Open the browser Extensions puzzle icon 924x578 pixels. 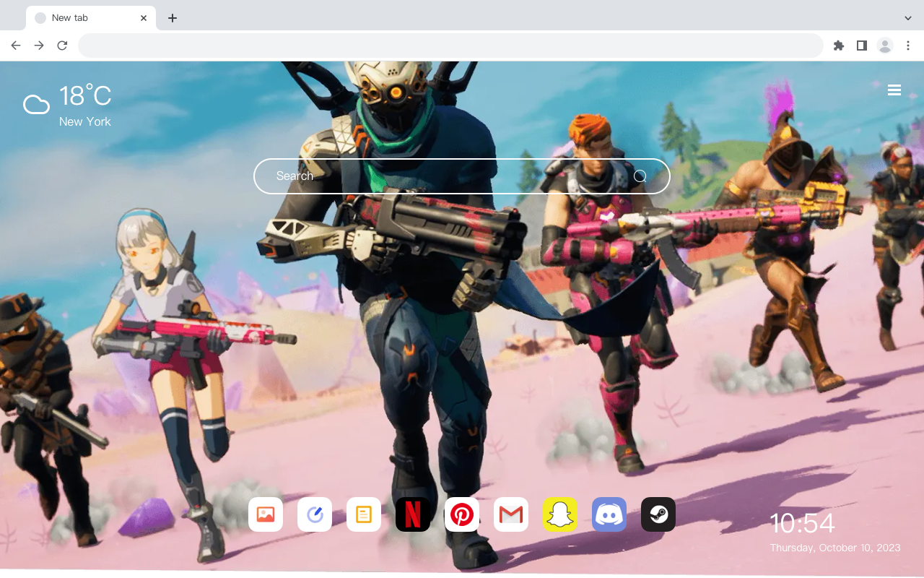pos(838,46)
